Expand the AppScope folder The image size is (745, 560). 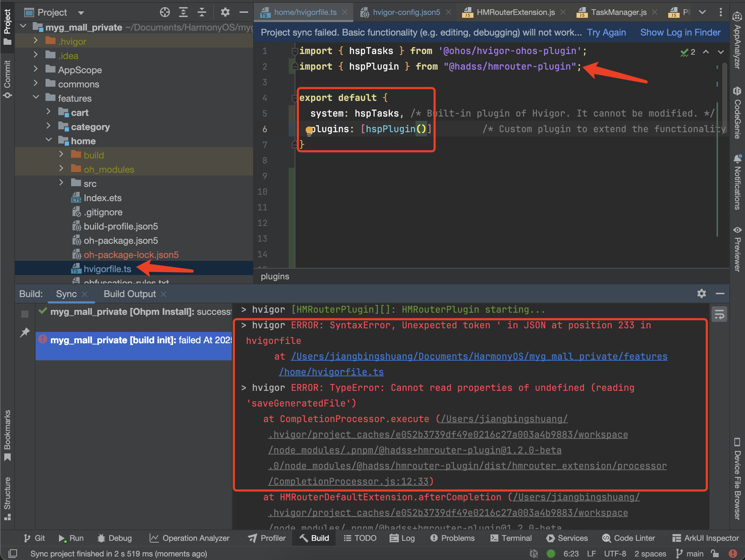click(36, 69)
